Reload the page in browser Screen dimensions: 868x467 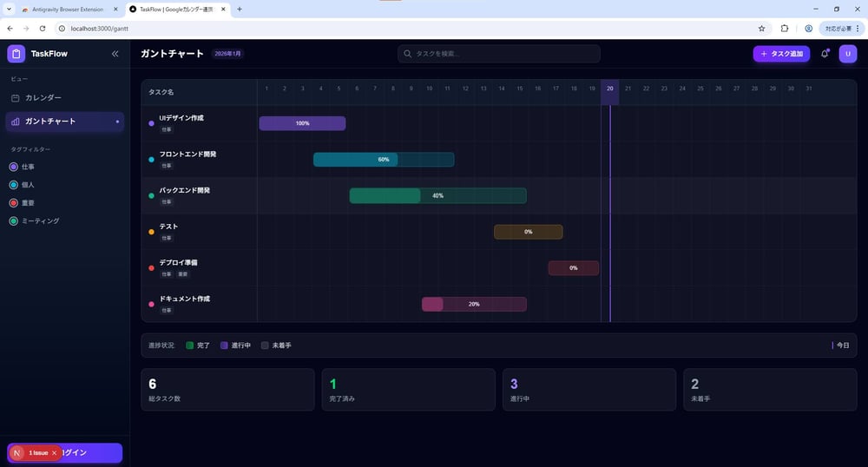pos(43,28)
